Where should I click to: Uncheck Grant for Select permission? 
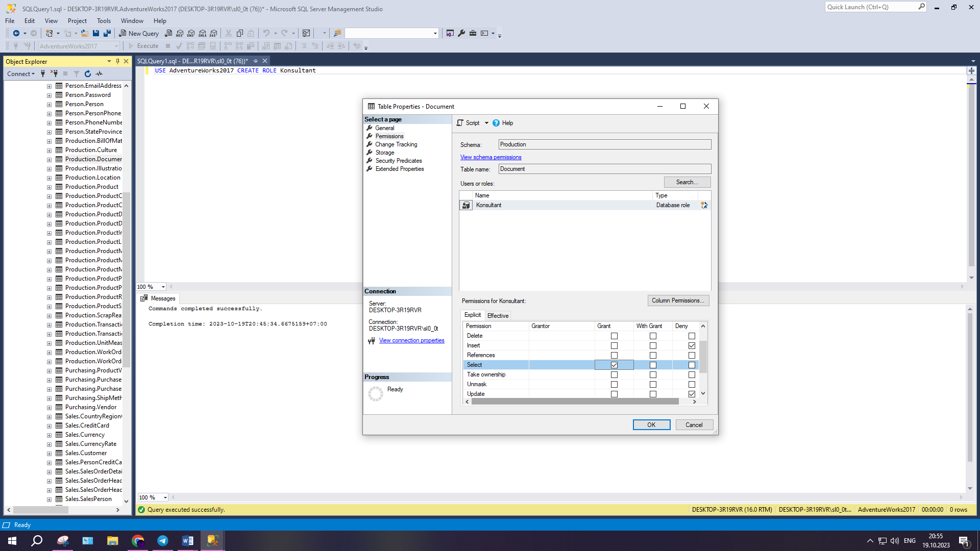614,365
